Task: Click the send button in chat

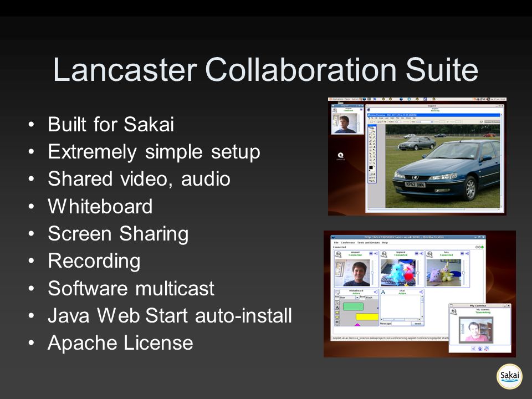Action: [x=418, y=324]
